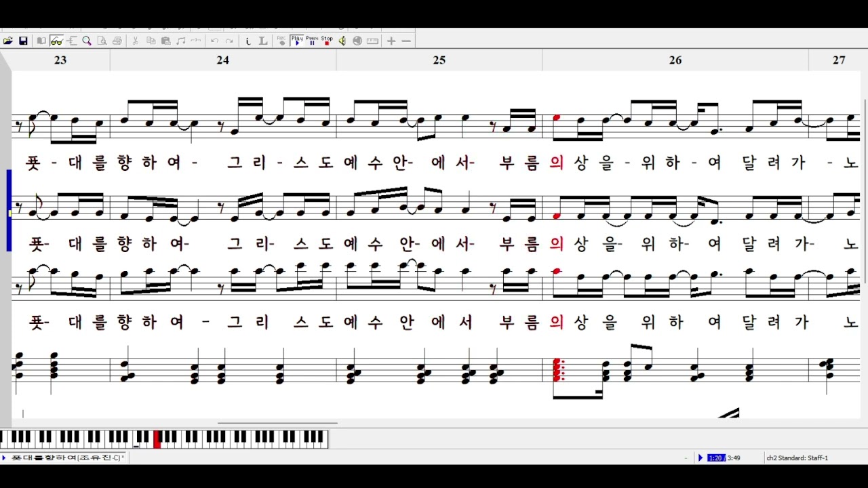Click the playback time 1:20 in the status bar
Viewport: 868px width, 488px height.
point(715,458)
